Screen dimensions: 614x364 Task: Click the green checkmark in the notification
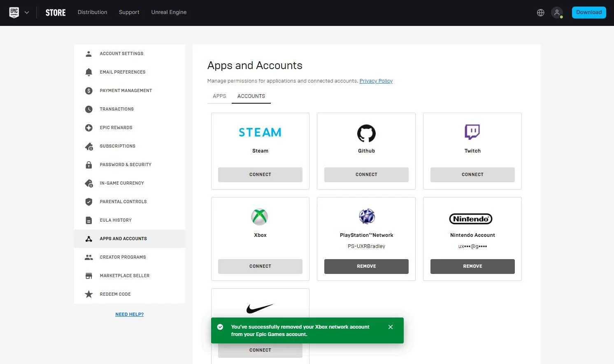[x=220, y=327]
